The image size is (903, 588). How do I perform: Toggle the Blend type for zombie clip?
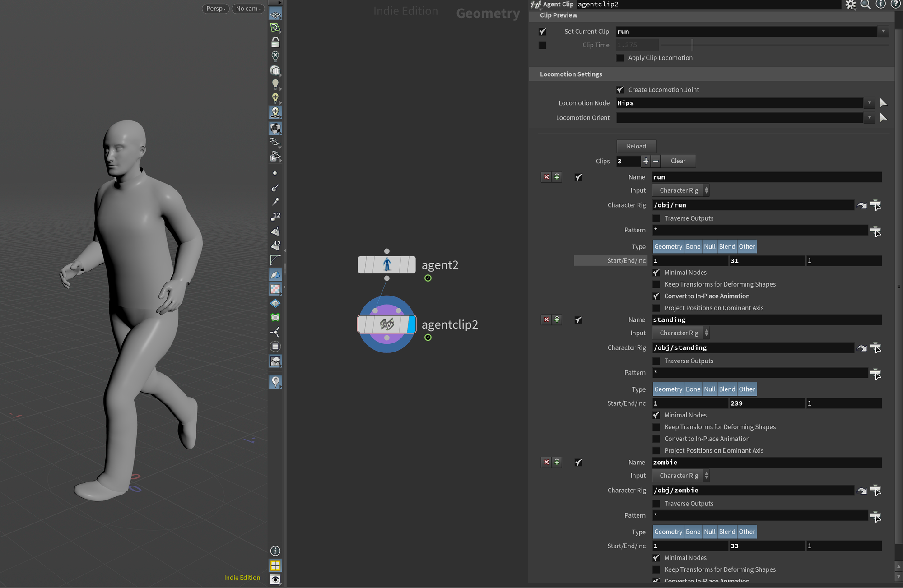tap(727, 532)
